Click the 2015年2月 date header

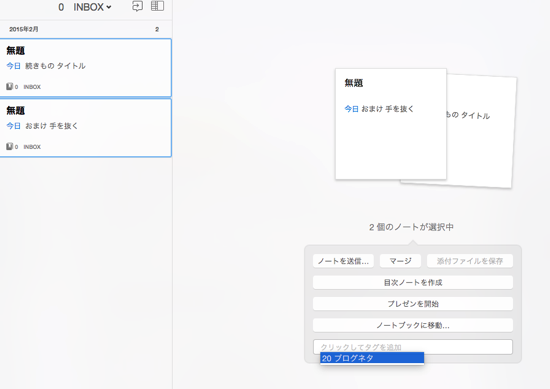24,29
